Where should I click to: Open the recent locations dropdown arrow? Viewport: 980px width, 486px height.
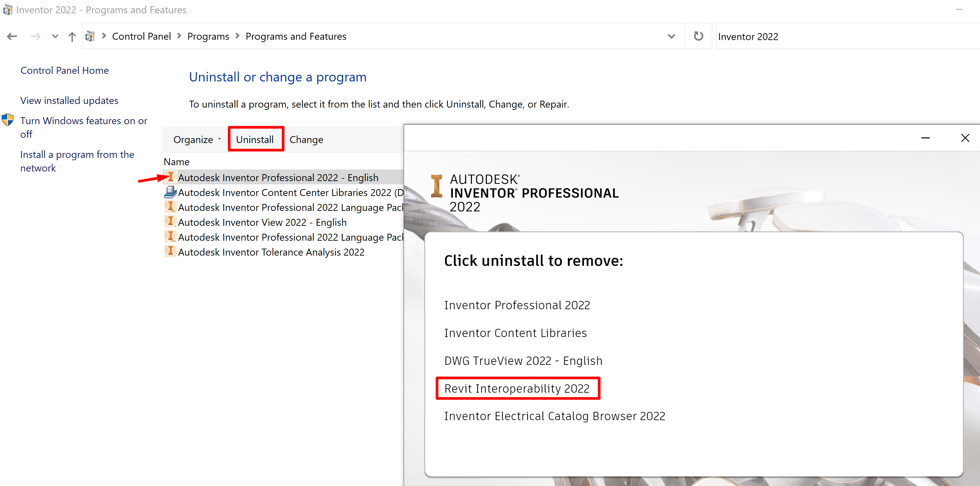click(x=55, y=36)
